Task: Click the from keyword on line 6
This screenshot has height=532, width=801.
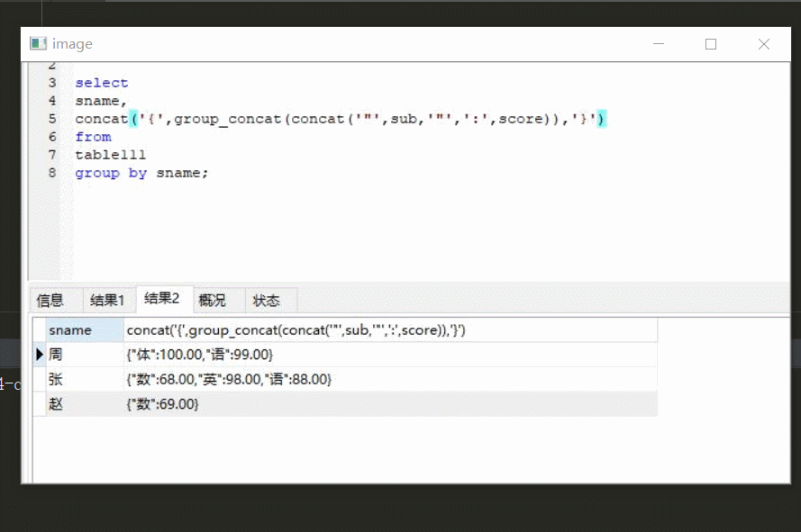Action: (93, 137)
